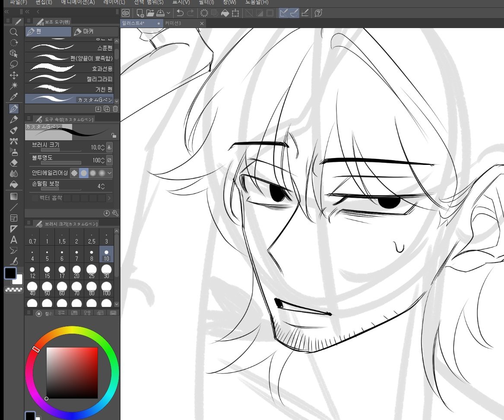
Task: Select the Ruler tool
Action: (13, 229)
